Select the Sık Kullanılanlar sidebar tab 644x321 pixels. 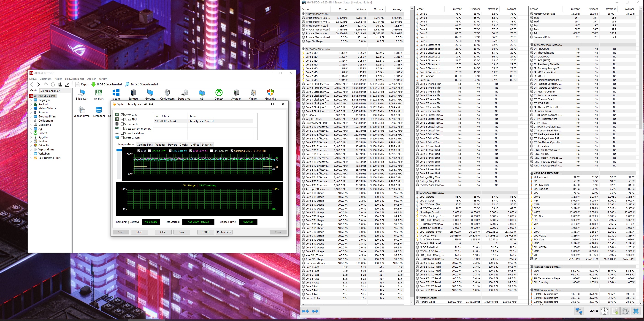pos(50,91)
